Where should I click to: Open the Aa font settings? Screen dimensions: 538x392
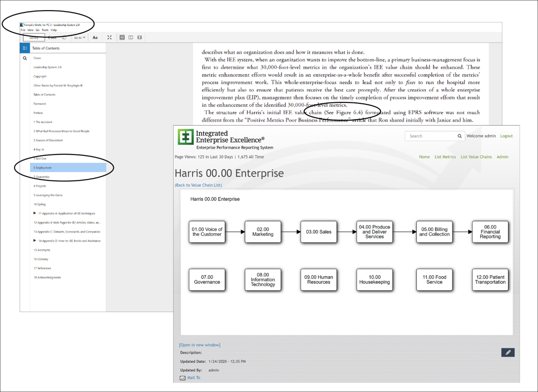tap(95, 38)
